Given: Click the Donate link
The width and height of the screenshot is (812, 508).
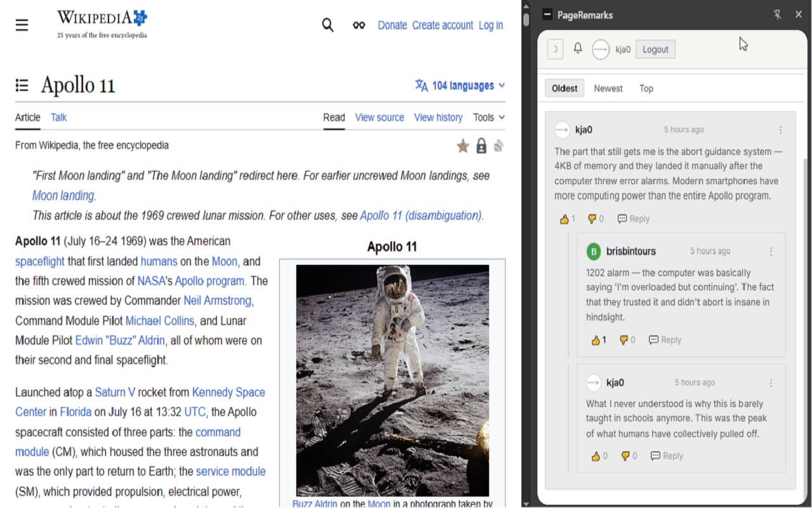Looking at the screenshot, I should click(392, 25).
